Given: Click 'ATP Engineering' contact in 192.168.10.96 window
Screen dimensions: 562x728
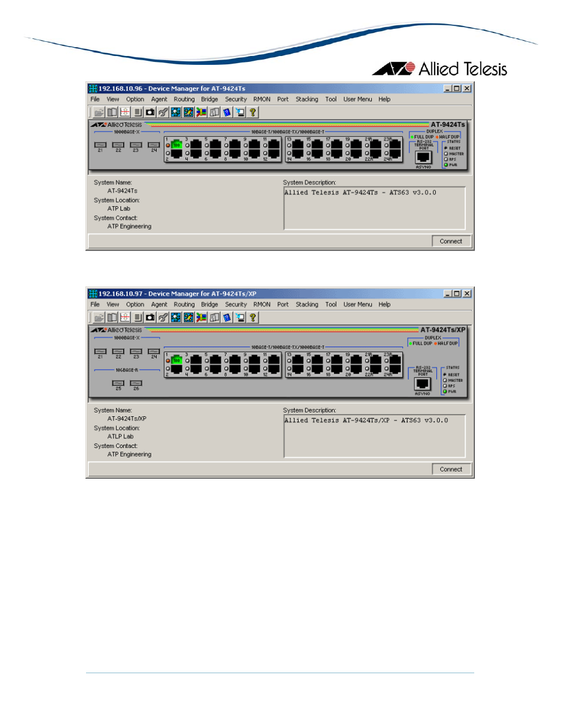Looking at the screenshot, I should (x=129, y=226).
